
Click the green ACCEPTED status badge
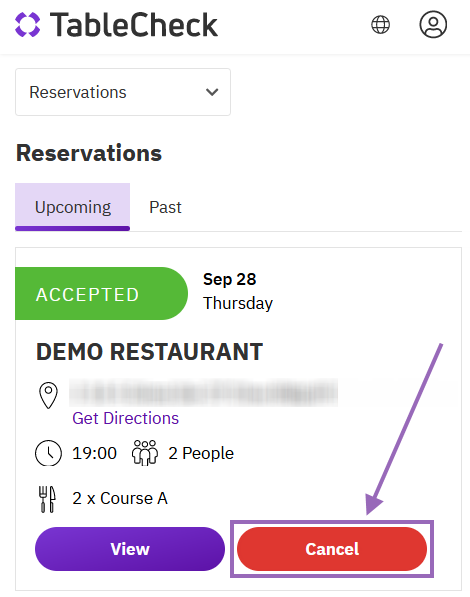point(101,294)
